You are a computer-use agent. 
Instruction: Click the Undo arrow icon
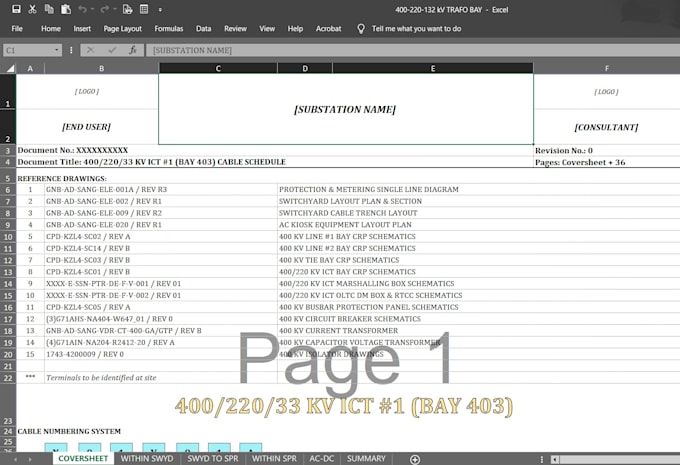coord(82,9)
